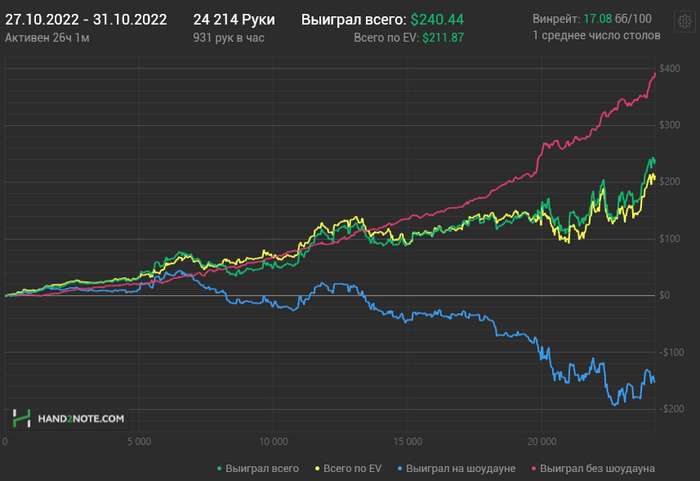Open the HAND2NOTE.COM link text

coord(81,419)
